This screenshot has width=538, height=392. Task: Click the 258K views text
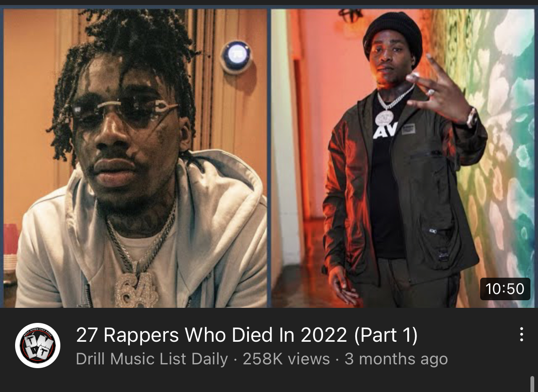pyautogui.click(x=287, y=359)
